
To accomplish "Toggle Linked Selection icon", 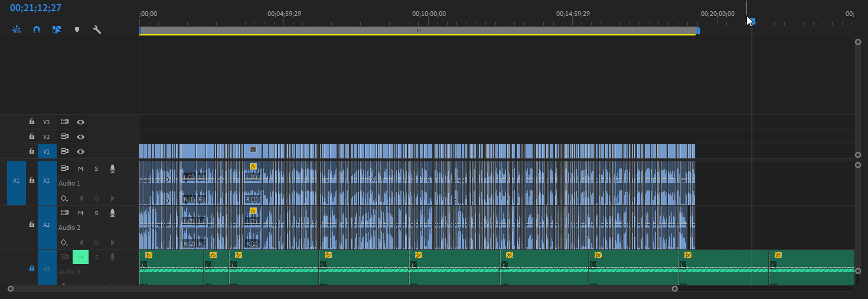I will [x=57, y=30].
